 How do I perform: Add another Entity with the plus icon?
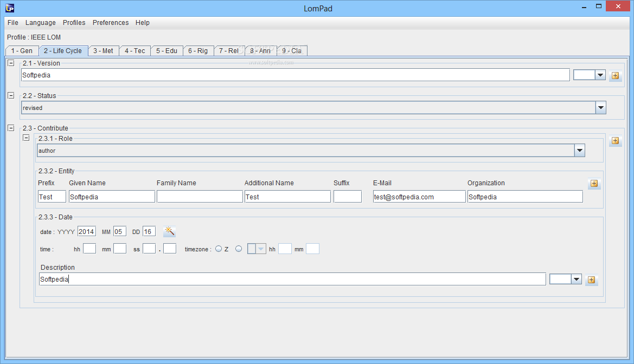point(594,184)
